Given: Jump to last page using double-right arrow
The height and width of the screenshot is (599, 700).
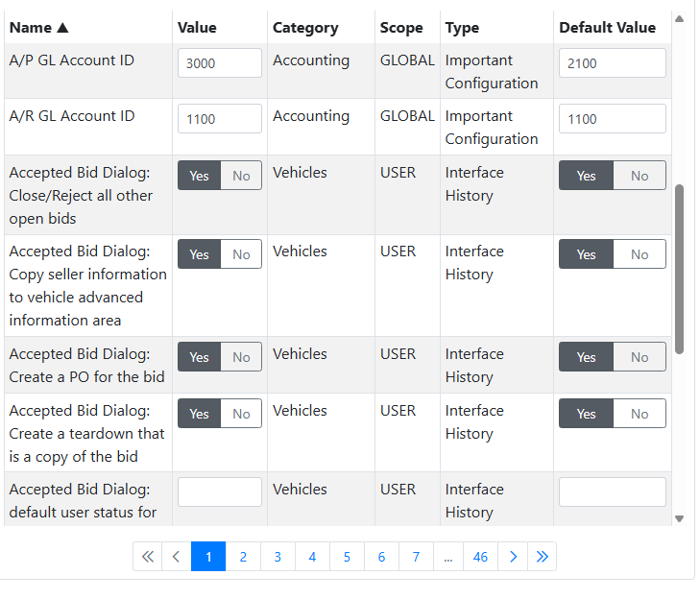Looking at the screenshot, I should pyautogui.click(x=542, y=557).
